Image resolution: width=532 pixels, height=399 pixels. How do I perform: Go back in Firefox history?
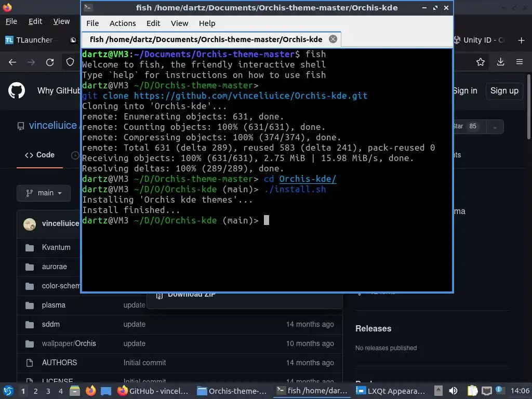[x=12, y=62]
